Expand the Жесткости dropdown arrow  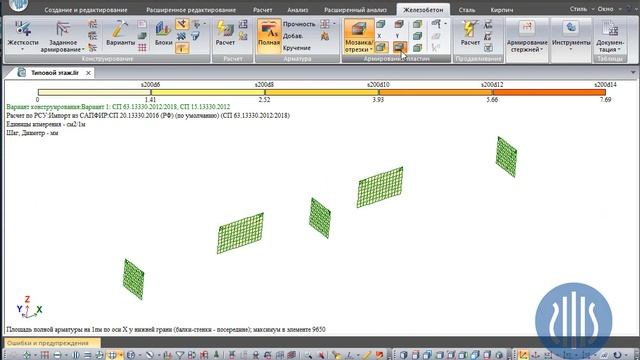(23, 49)
